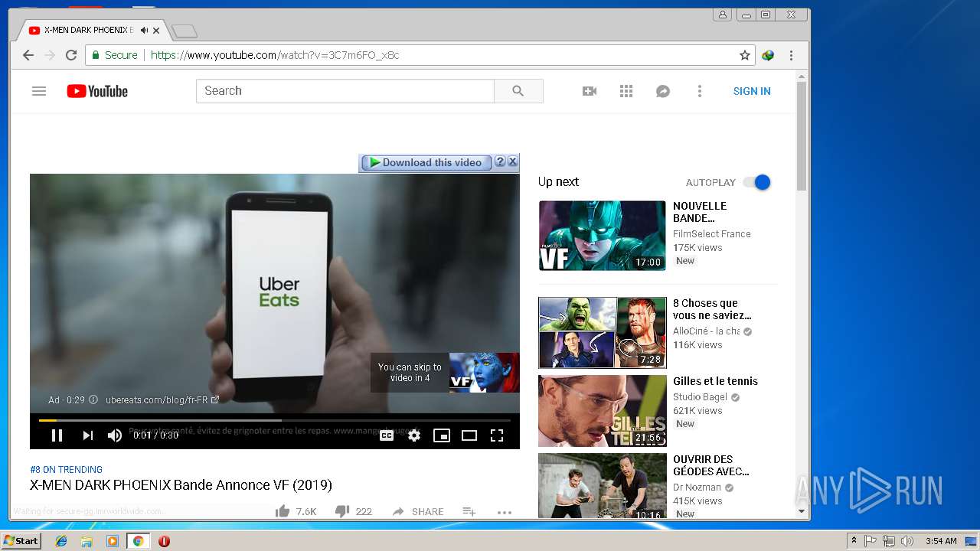
Task: Open Chrome user profile button
Action: coord(722,15)
